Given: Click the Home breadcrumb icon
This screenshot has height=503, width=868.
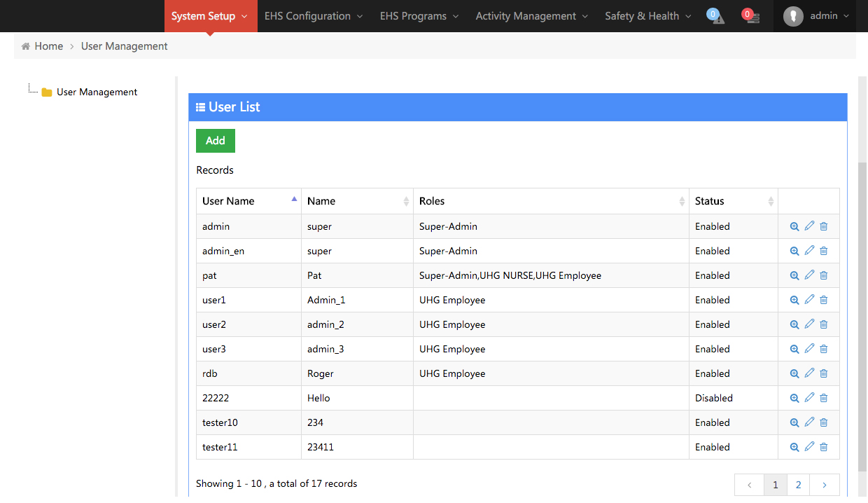Looking at the screenshot, I should (26, 46).
